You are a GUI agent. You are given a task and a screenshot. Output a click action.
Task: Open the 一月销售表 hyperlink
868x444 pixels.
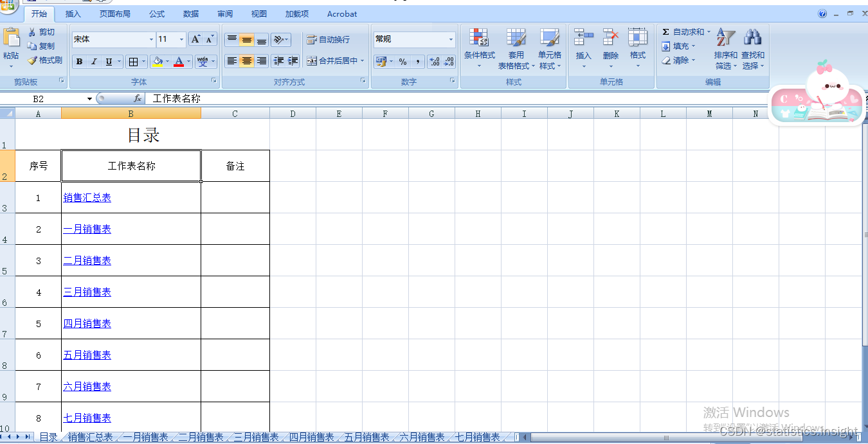pyautogui.click(x=87, y=229)
